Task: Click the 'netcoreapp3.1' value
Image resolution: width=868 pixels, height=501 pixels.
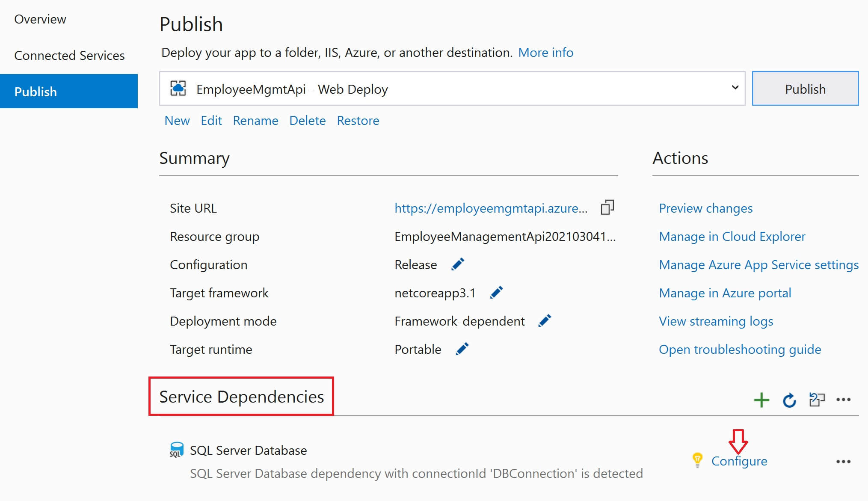Action: pos(435,293)
